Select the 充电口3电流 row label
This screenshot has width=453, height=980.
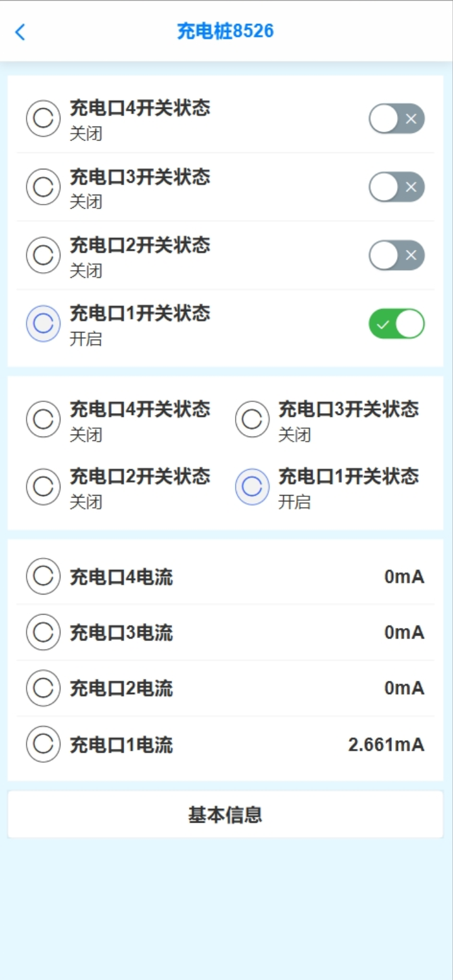[121, 632]
